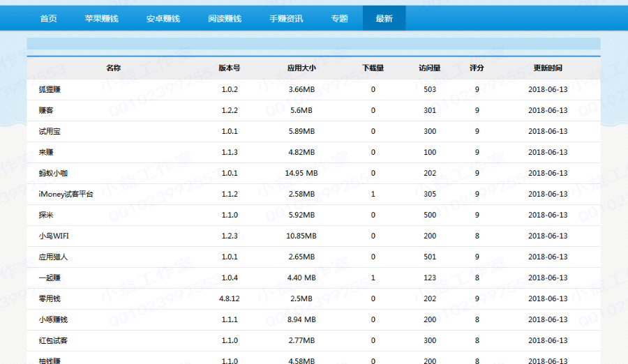
Task: Click visit count 503 for 狐狸赚
Action: coord(430,89)
